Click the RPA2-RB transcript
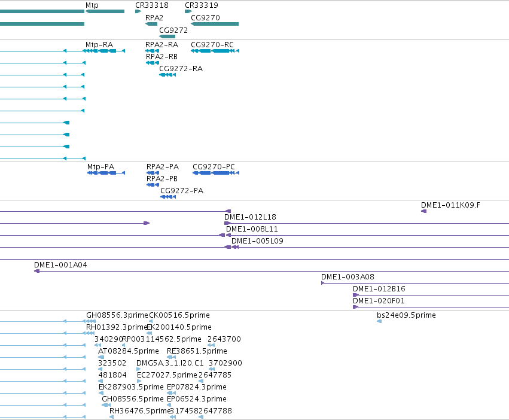The width and height of the screenshot is (509, 420). (x=153, y=63)
